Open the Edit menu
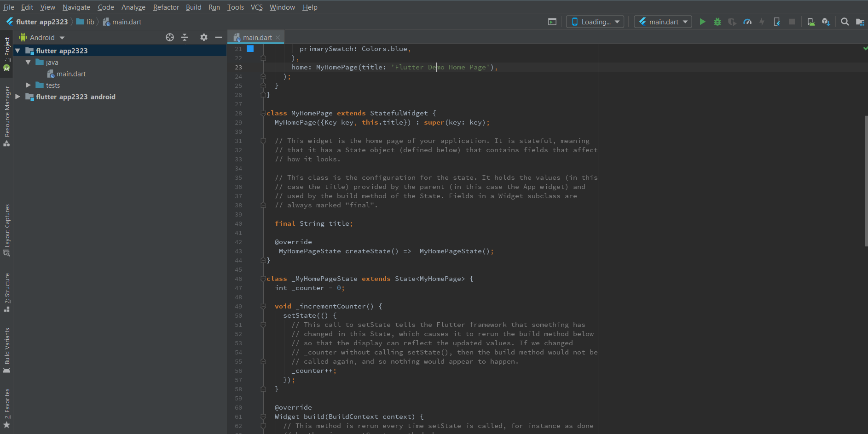 pyautogui.click(x=27, y=7)
